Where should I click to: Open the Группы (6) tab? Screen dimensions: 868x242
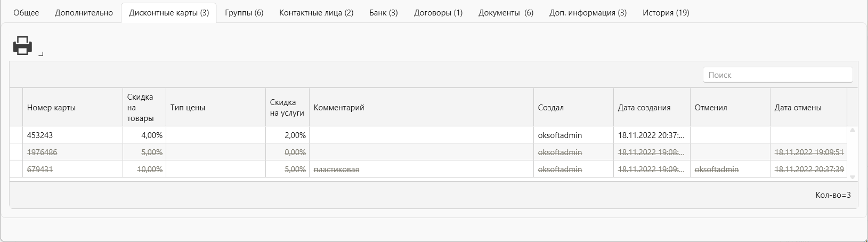coord(244,13)
